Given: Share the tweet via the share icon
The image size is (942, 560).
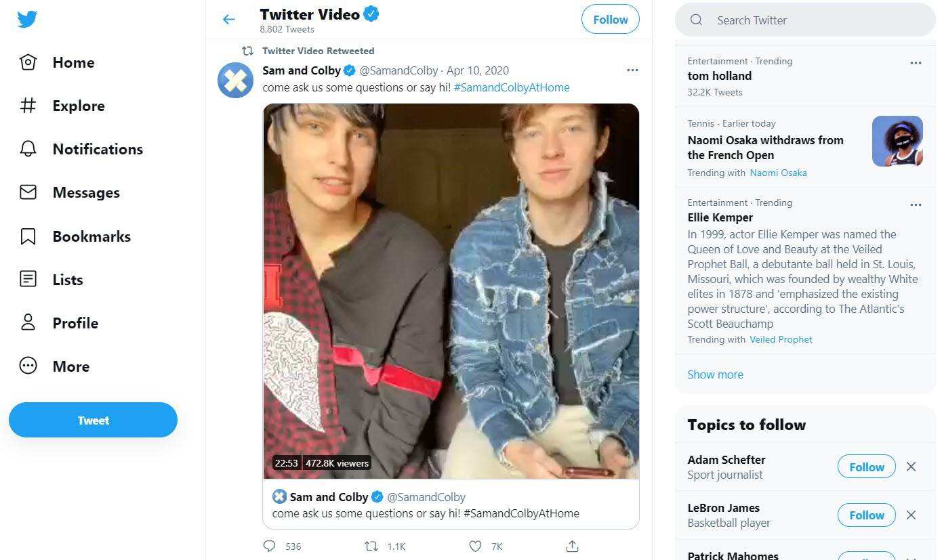Looking at the screenshot, I should click(x=572, y=546).
